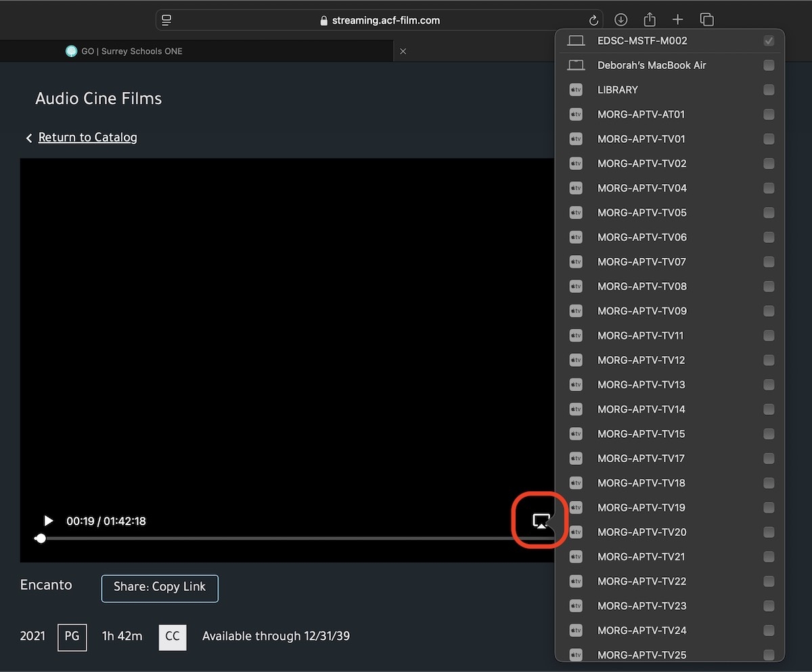Viewport: 812px width, 672px height.
Task: Select MORG-APTV-TV08 device entry
Action: (x=670, y=286)
